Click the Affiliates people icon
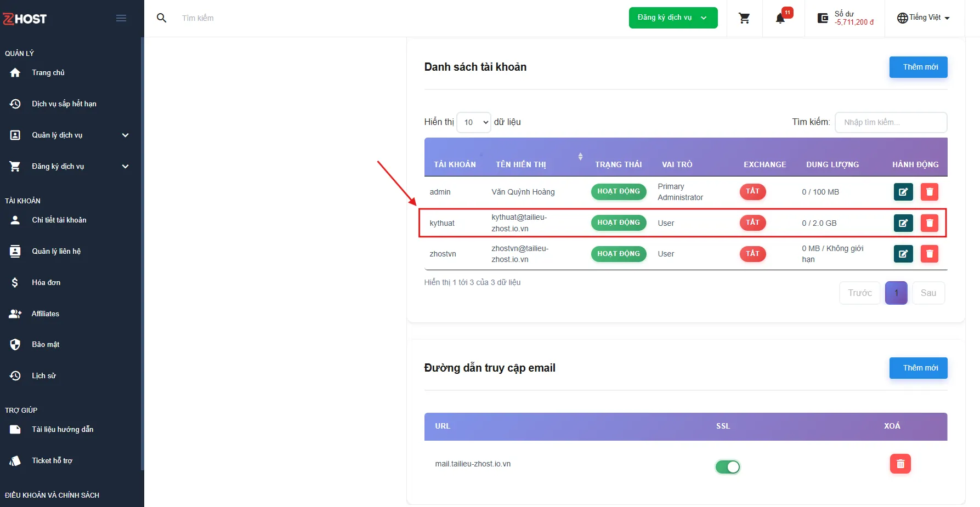Screen dimensions: 980x507 tap(15, 314)
